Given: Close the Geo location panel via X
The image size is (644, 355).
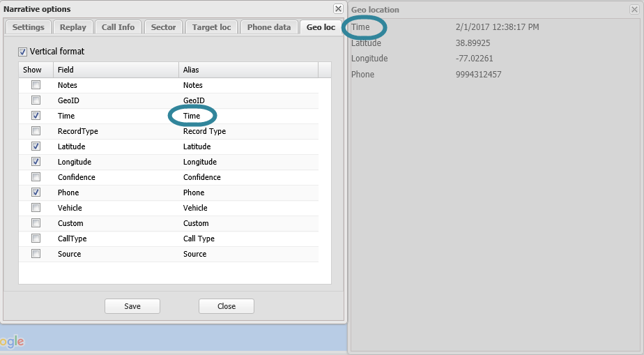Looking at the screenshot, I should [634, 9].
